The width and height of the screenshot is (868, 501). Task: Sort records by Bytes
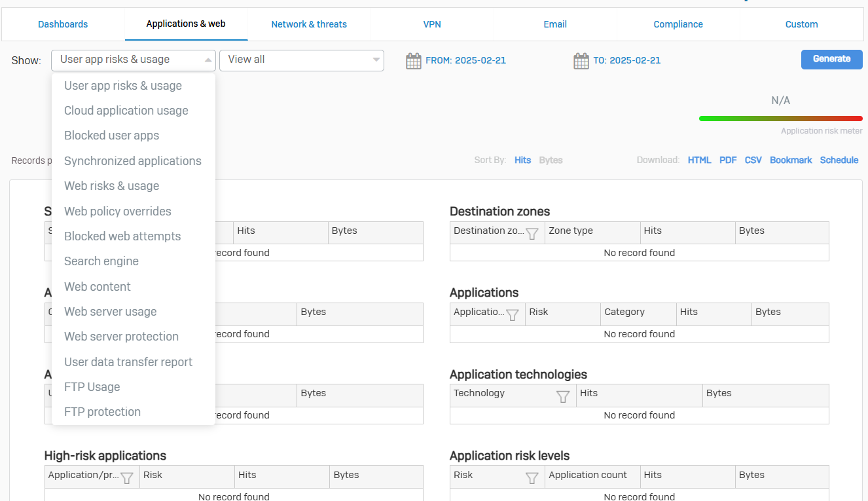point(551,160)
